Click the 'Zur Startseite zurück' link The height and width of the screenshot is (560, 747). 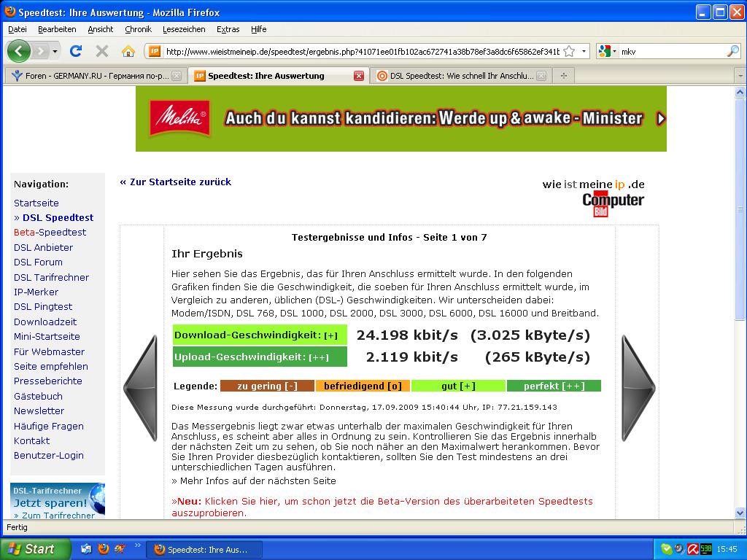[175, 182]
